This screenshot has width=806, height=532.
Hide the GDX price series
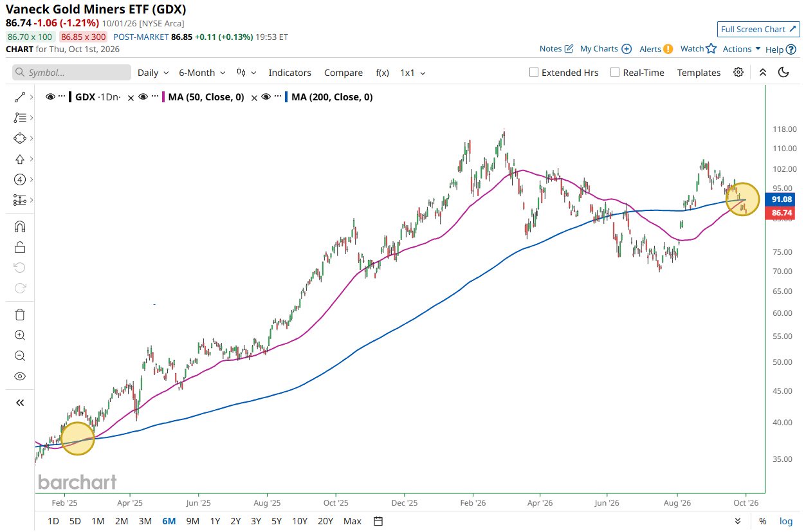click(x=50, y=97)
